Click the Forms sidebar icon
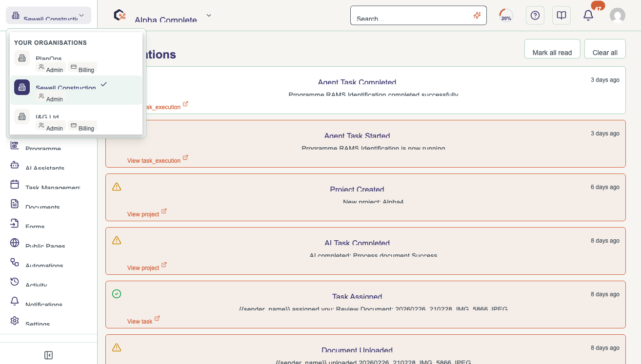The image size is (641, 364). (15, 223)
